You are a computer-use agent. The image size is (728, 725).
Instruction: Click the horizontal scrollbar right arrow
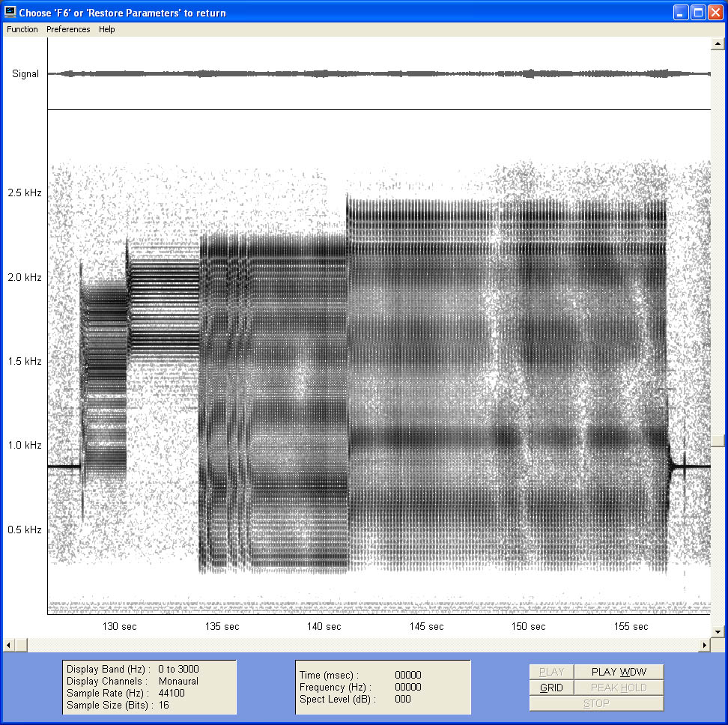point(705,645)
